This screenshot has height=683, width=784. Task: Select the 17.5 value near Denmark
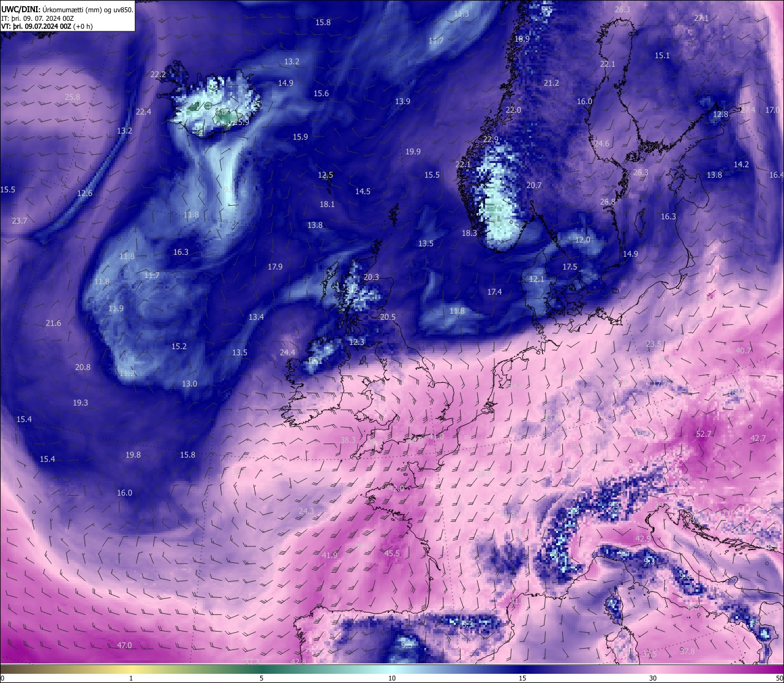coord(570,267)
